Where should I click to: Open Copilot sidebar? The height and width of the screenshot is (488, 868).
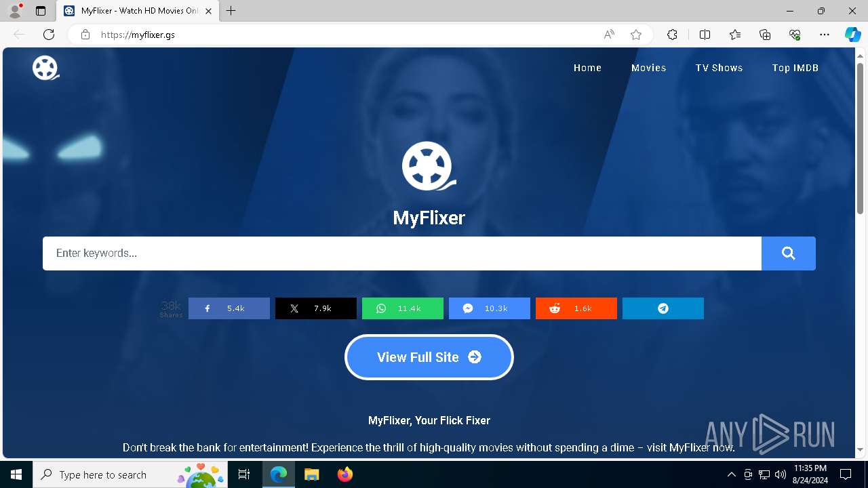(852, 35)
